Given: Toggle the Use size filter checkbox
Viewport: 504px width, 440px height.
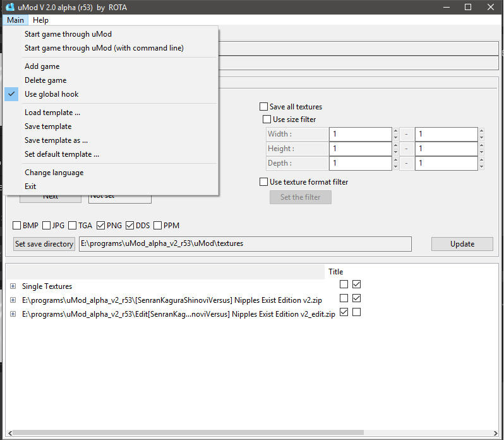Looking at the screenshot, I should coord(267,119).
